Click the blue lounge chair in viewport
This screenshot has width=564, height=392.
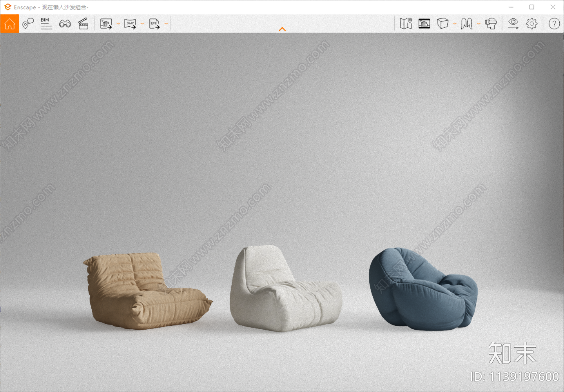point(423,289)
